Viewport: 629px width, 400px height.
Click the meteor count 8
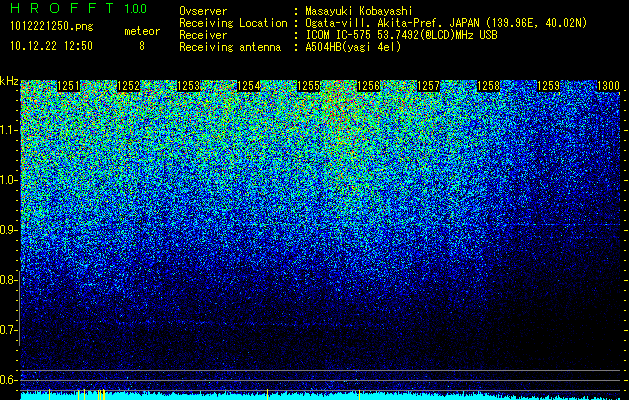click(x=142, y=46)
